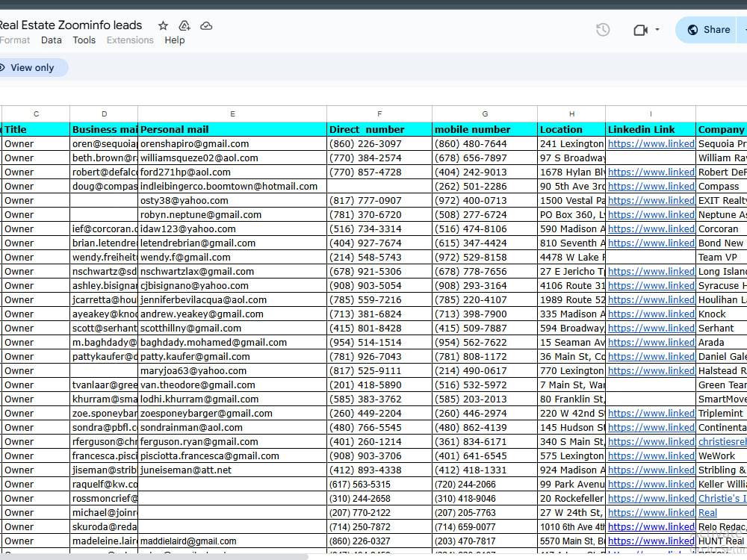Select direct number (860) 226-3097

point(379,144)
